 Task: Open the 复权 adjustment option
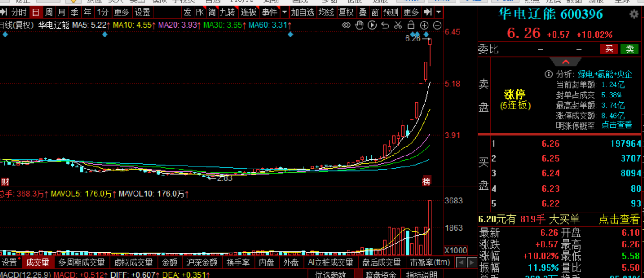[346, 12]
